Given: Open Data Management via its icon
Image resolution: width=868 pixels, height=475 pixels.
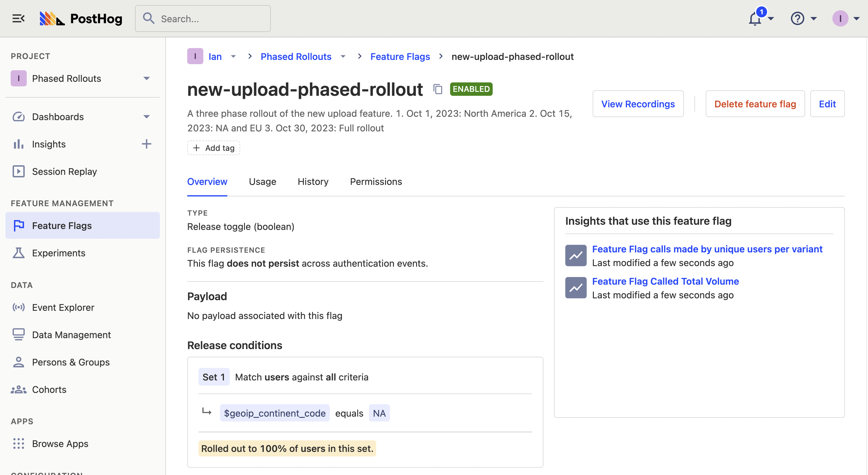Looking at the screenshot, I should tap(19, 335).
